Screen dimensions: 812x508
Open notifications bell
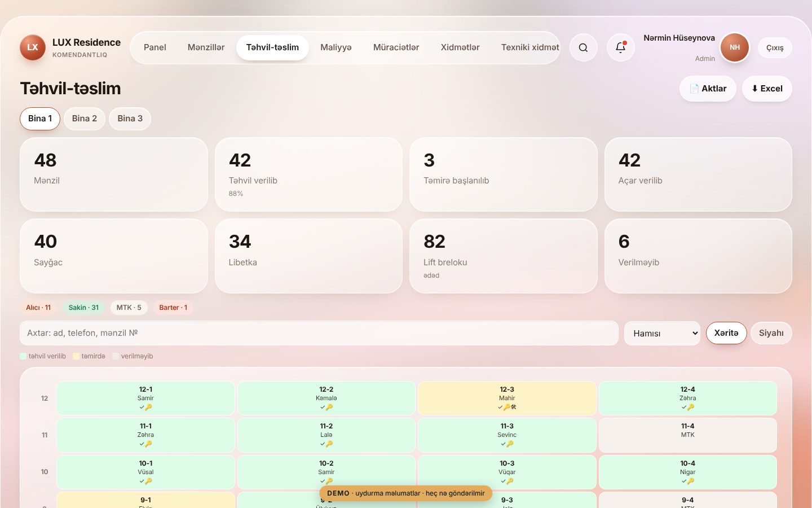(x=620, y=47)
